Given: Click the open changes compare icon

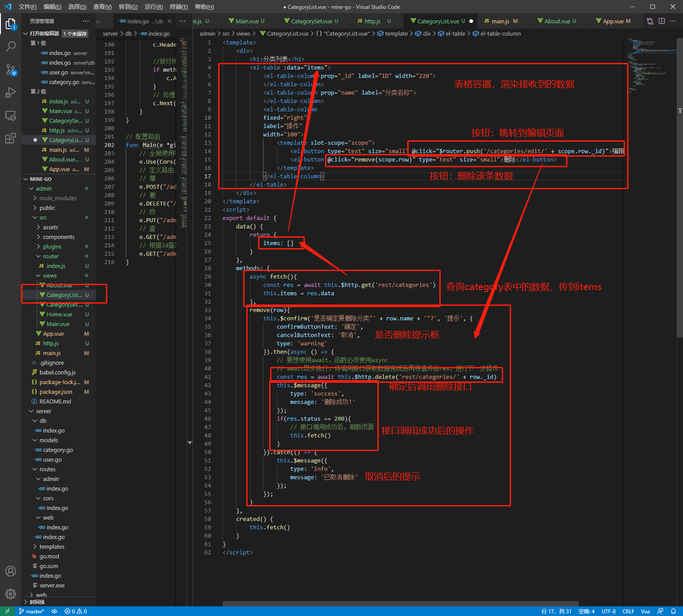Looking at the screenshot, I should 650,21.
